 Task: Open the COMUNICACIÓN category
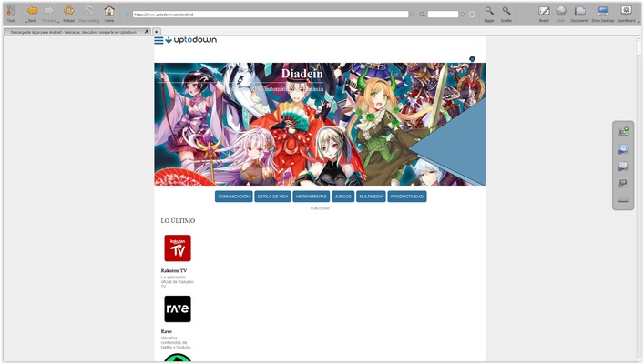pyautogui.click(x=234, y=197)
